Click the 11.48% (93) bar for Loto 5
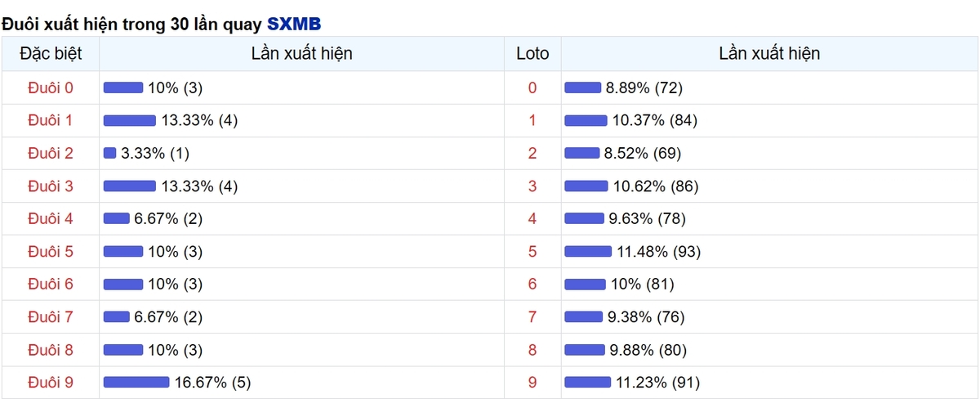Viewport: 980px width, 399px height. [588, 251]
